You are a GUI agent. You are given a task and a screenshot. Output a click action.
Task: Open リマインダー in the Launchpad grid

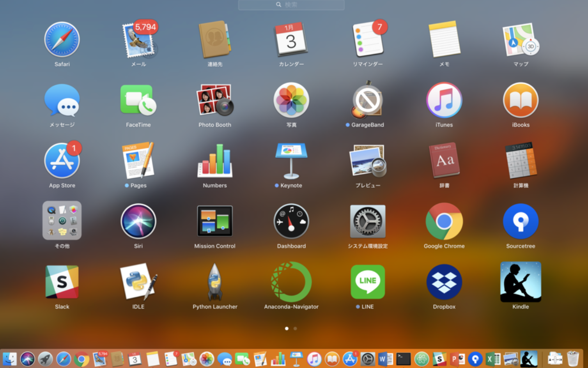pyautogui.click(x=368, y=39)
